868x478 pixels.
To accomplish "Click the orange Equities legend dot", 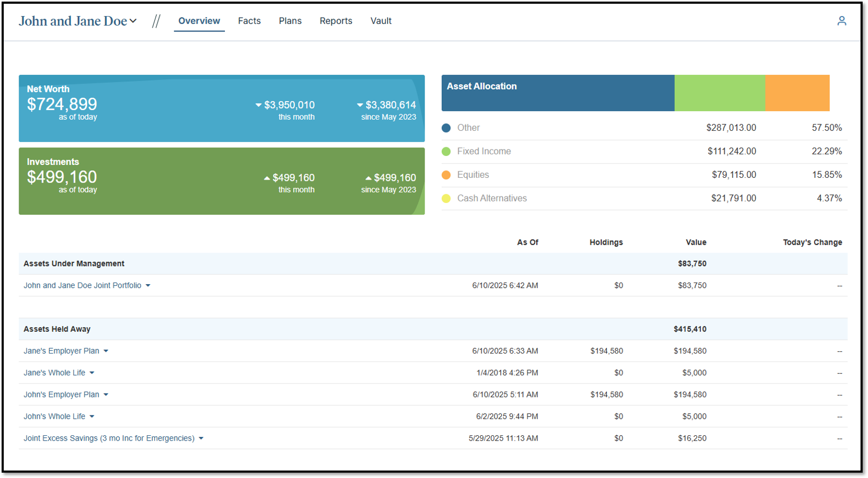I will [446, 175].
